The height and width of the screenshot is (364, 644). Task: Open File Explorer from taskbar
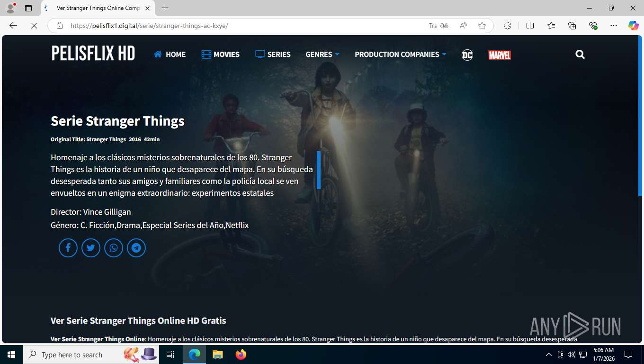pyautogui.click(x=217, y=355)
